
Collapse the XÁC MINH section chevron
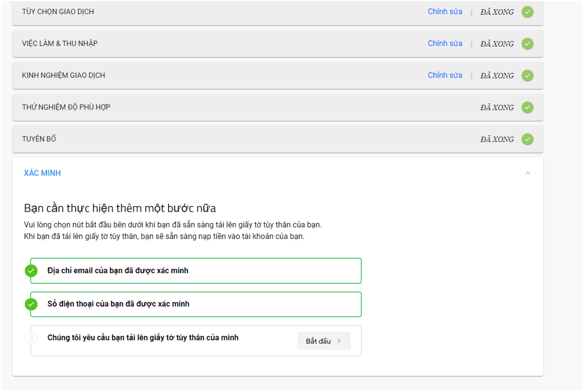pyautogui.click(x=528, y=173)
